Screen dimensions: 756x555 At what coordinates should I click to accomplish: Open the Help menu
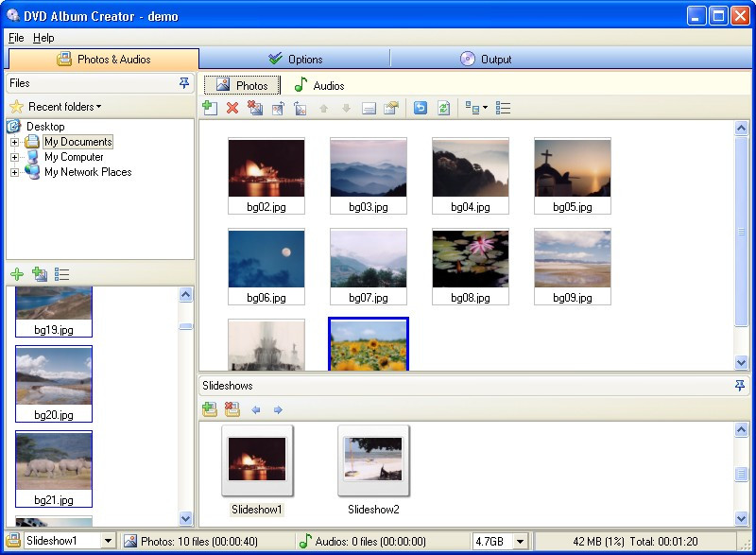[43, 38]
